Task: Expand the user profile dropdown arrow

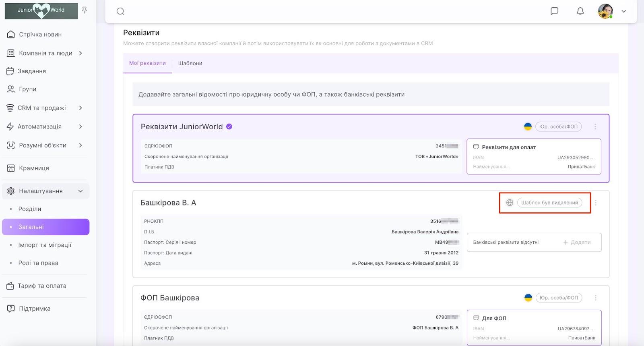Action: [623, 11]
